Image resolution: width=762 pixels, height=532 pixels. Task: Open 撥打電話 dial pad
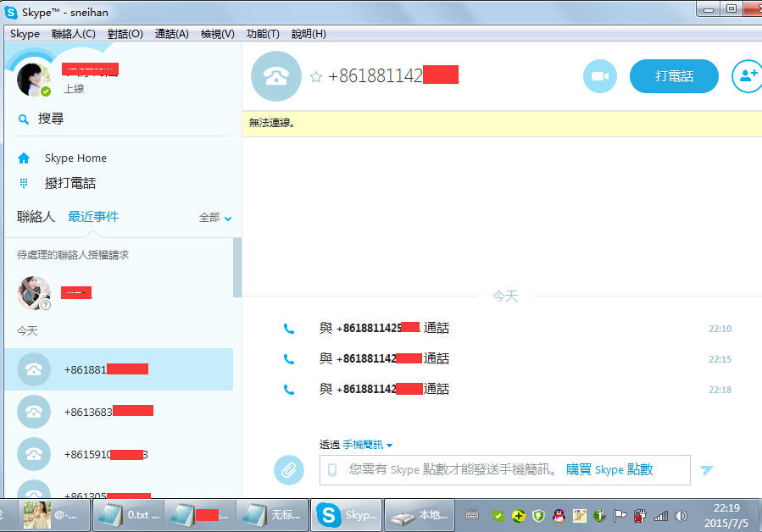click(70, 183)
